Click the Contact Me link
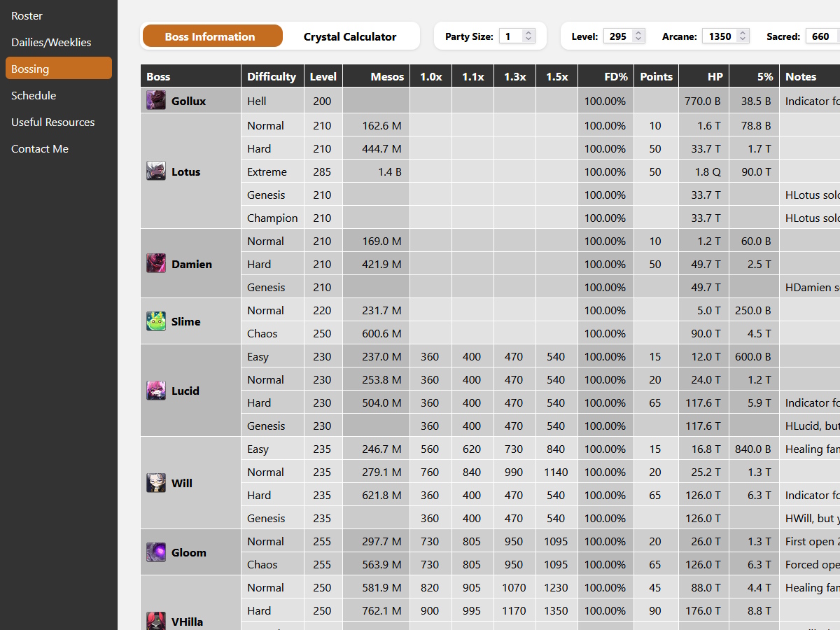 click(40, 148)
